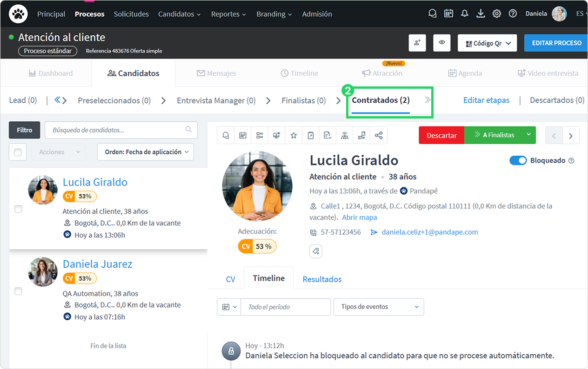Check the box next to Daniela Juarez
Viewport: 588px width, 369px height.
(18, 291)
